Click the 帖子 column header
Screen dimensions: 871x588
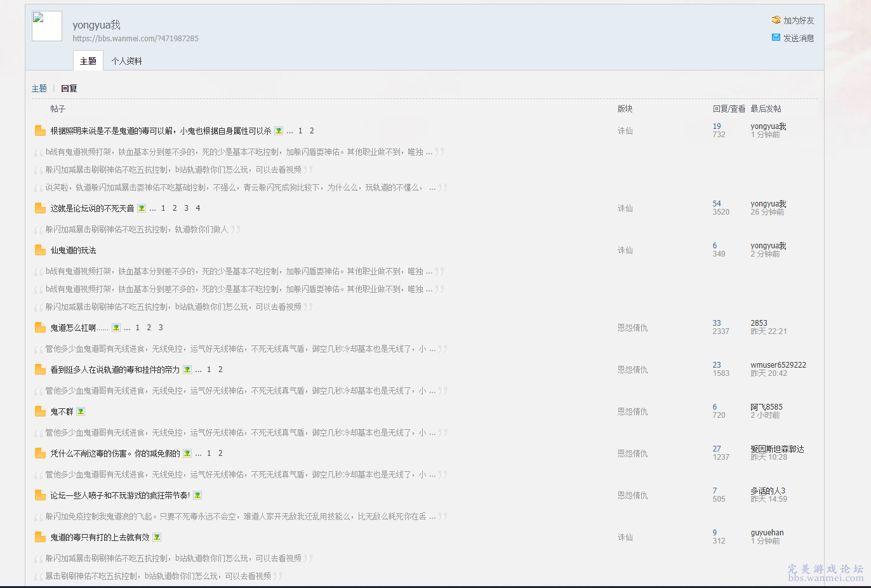[58, 109]
